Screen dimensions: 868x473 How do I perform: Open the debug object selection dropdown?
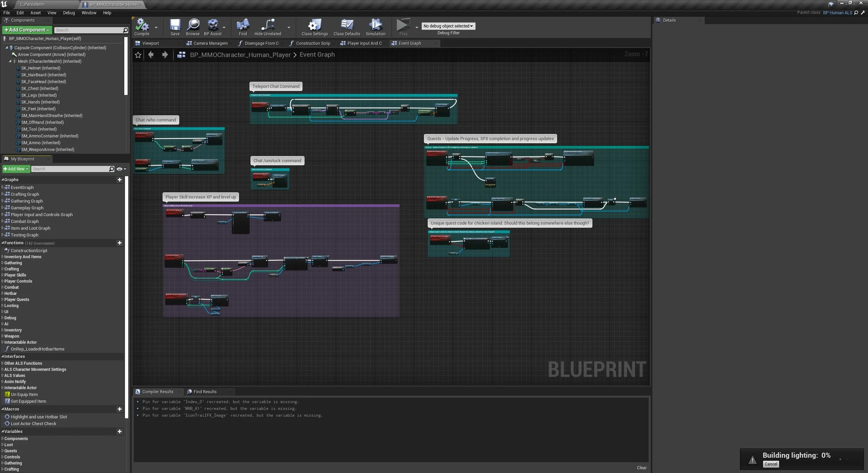tap(448, 26)
